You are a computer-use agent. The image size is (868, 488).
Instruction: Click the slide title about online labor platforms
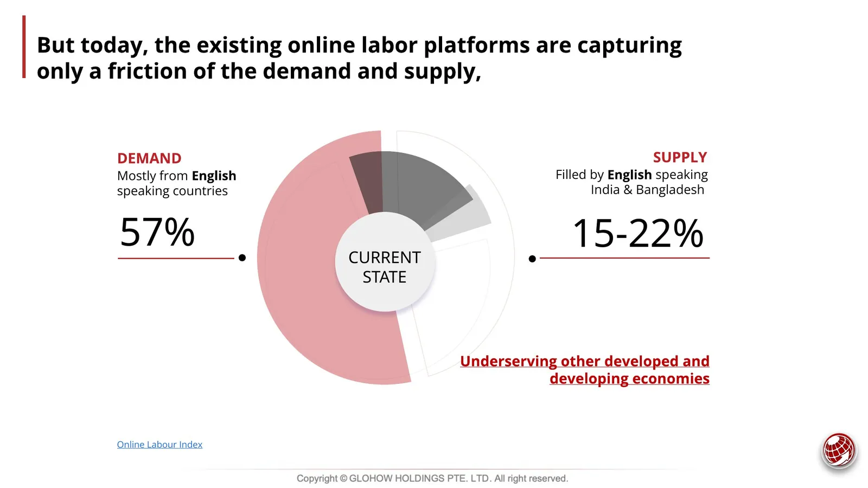click(x=359, y=58)
